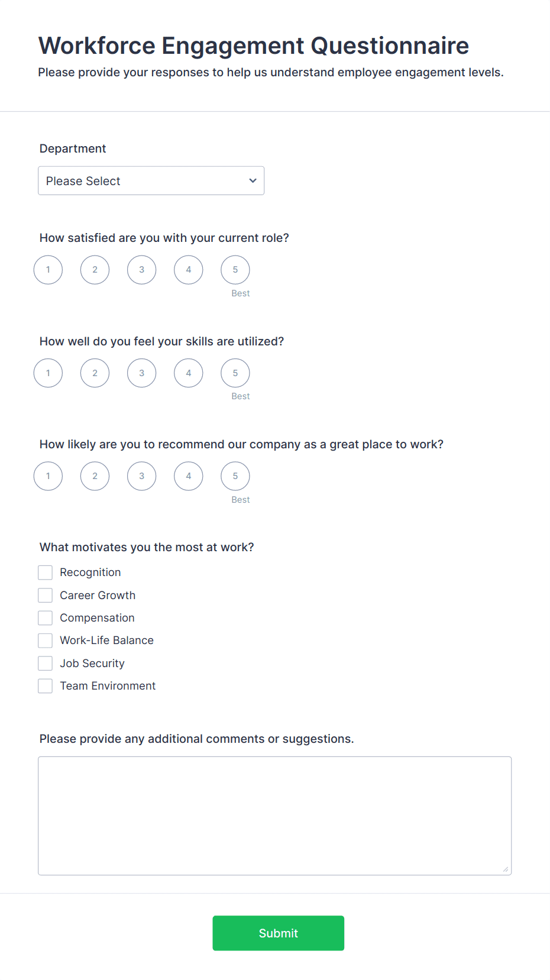550x980 pixels.
Task: Click the Department dropdown chevron arrow
Action: 253,180
